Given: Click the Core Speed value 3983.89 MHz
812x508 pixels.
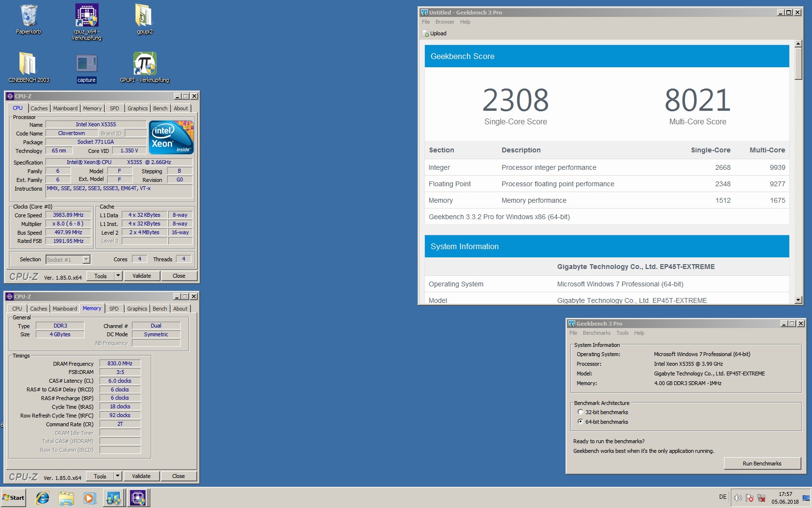Looking at the screenshot, I should pyautogui.click(x=68, y=215).
